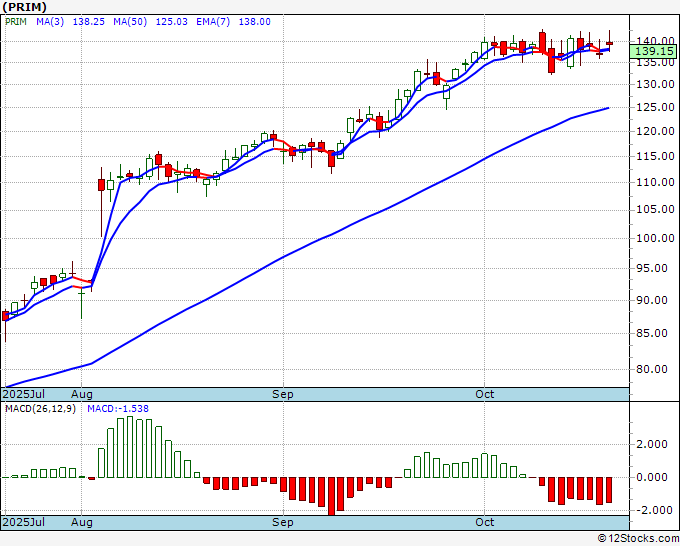The image size is (680, 546).
Task: Click the EMA(7) value 138.00
Action: coord(255,22)
